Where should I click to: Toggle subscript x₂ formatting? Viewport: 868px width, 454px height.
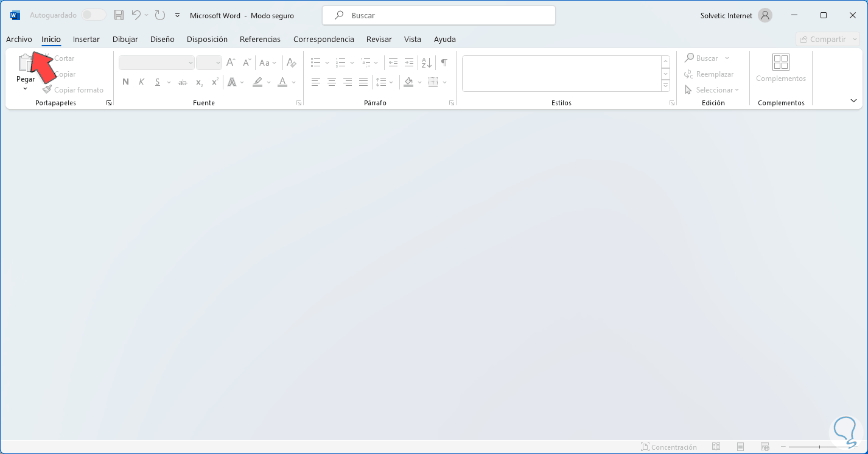[x=199, y=82]
